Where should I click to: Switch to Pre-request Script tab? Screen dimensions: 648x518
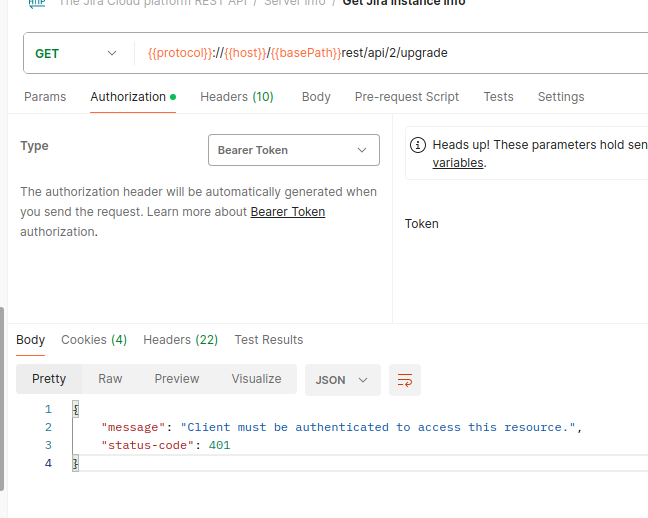tap(407, 97)
